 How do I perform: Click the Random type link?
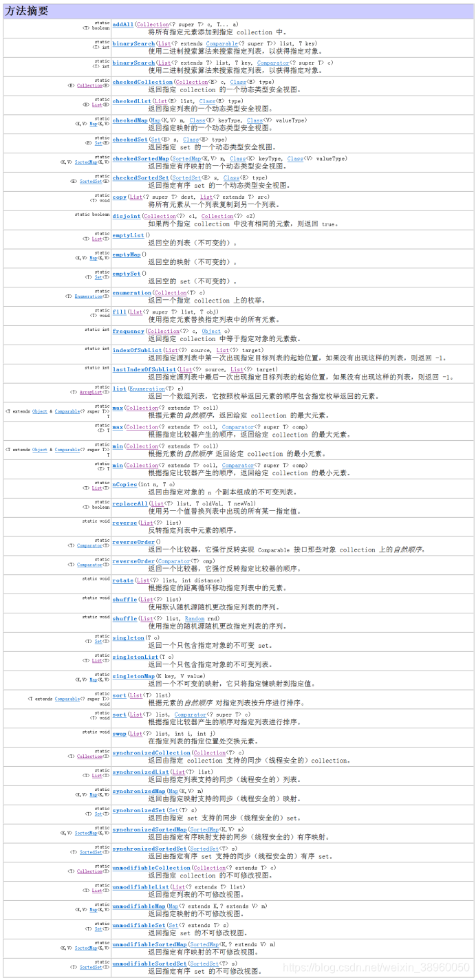[x=195, y=618]
